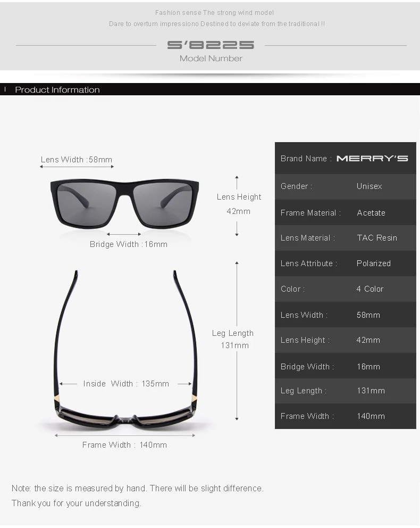The image size is (420, 528).
Task: Select the Bridge Width :16mm diagram label
Action: pos(129,244)
